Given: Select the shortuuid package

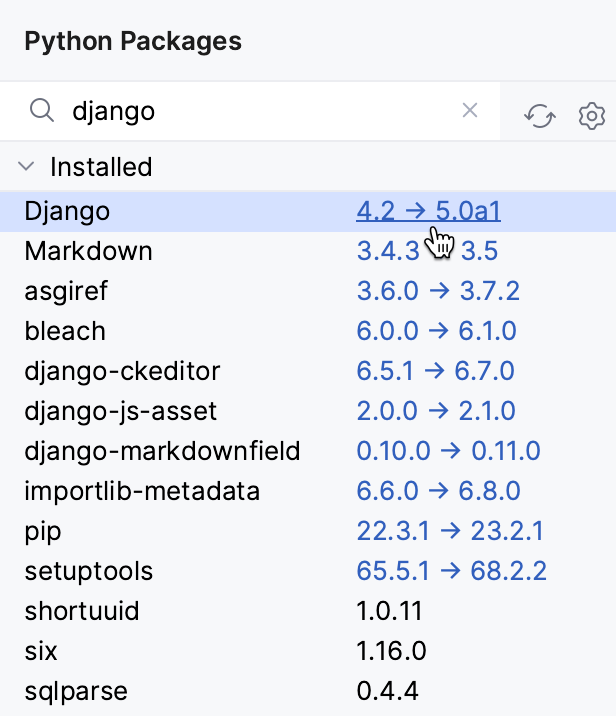Looking at the screenshot, I should 82,611.
